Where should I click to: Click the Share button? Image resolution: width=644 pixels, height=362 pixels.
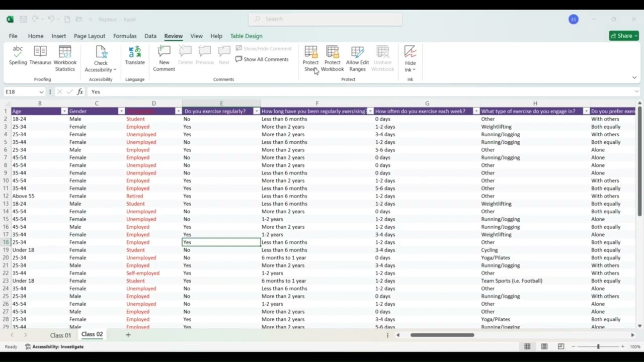point(624,36)
